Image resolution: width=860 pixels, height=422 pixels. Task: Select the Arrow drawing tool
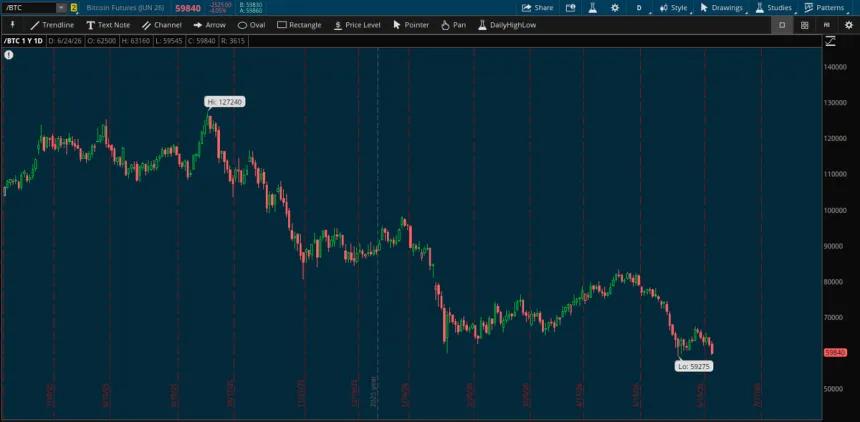[210, 25]
